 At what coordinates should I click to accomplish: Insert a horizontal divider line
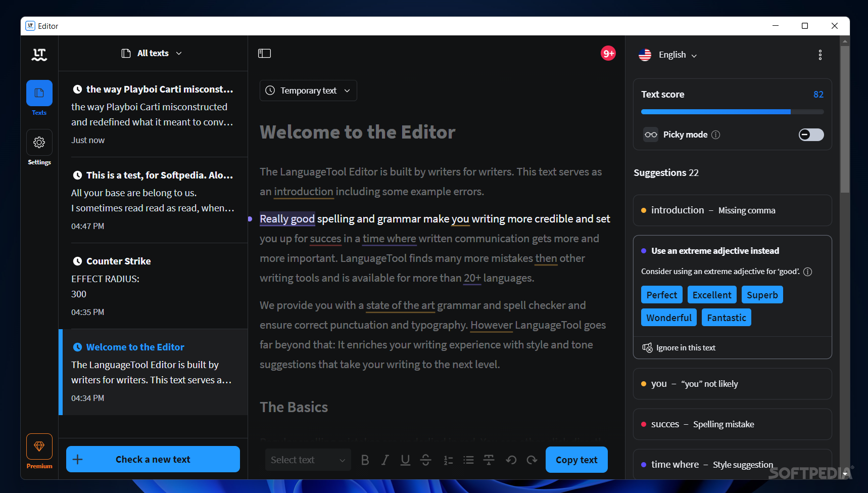489,460
